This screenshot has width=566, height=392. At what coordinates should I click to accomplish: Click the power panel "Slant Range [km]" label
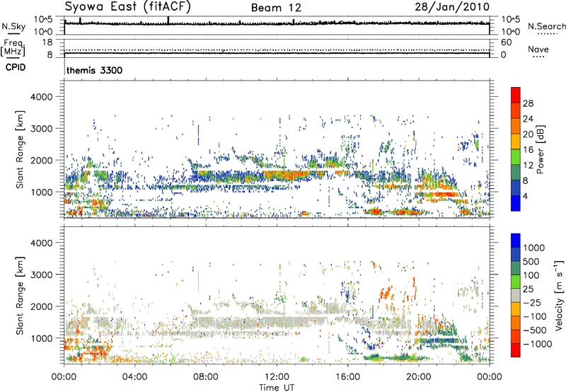tap(20, 149)
